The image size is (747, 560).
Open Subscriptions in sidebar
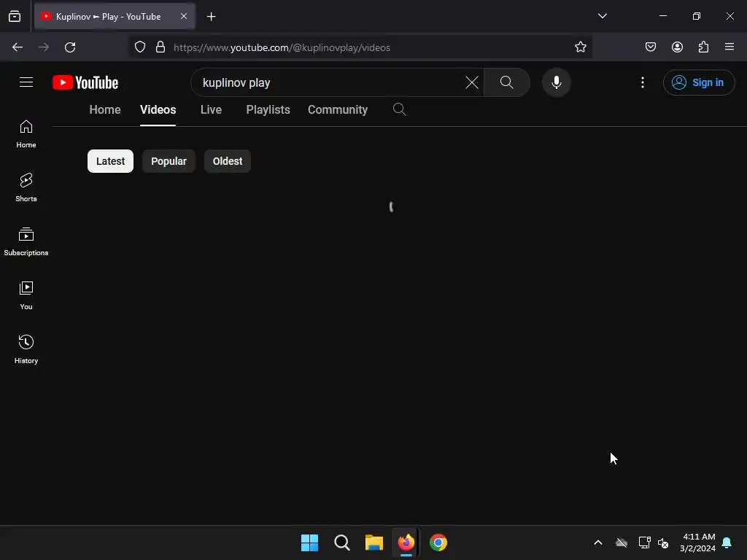tap(26, 242)
